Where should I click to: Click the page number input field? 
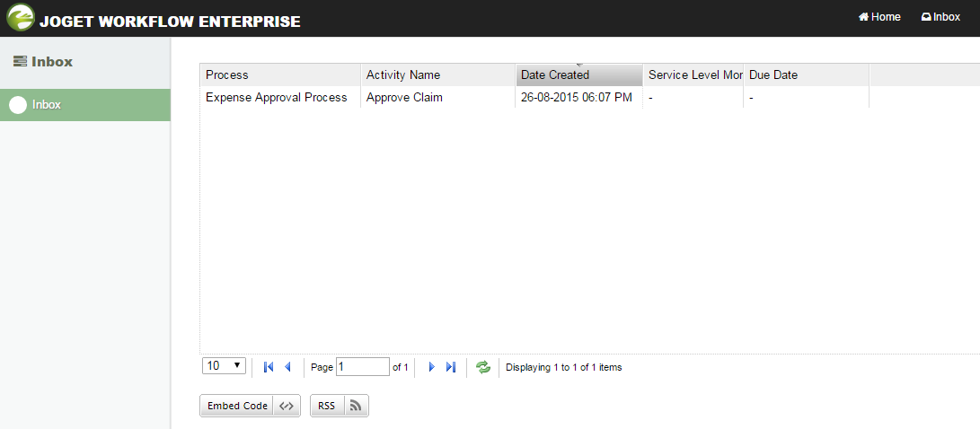(362, 366)
